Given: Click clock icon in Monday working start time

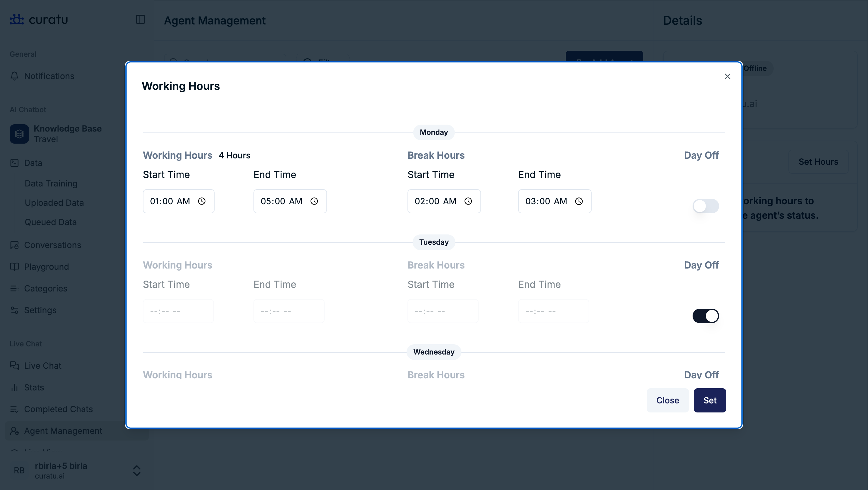Looking at the screenshot, I should coord(202,201).
